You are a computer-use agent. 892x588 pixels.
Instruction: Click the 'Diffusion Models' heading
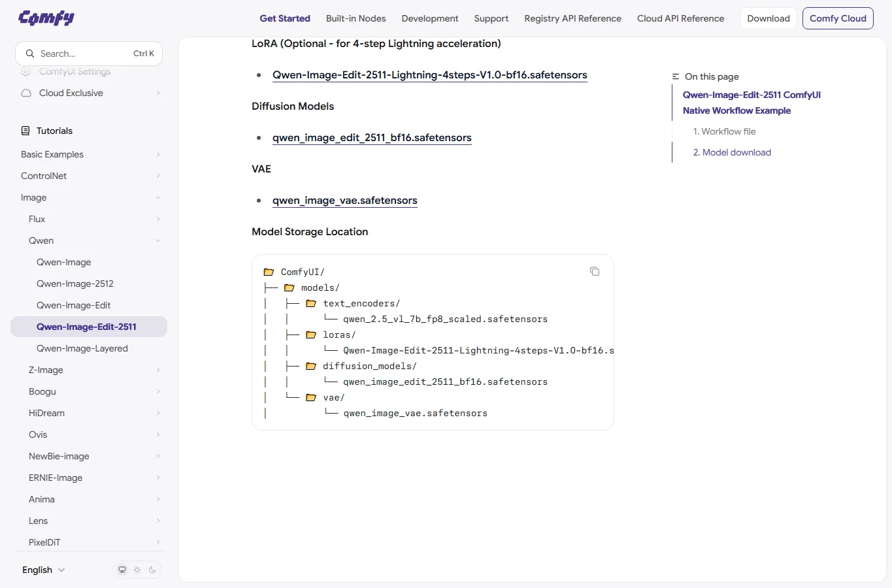pyautogui.click(x=293, y=106)
